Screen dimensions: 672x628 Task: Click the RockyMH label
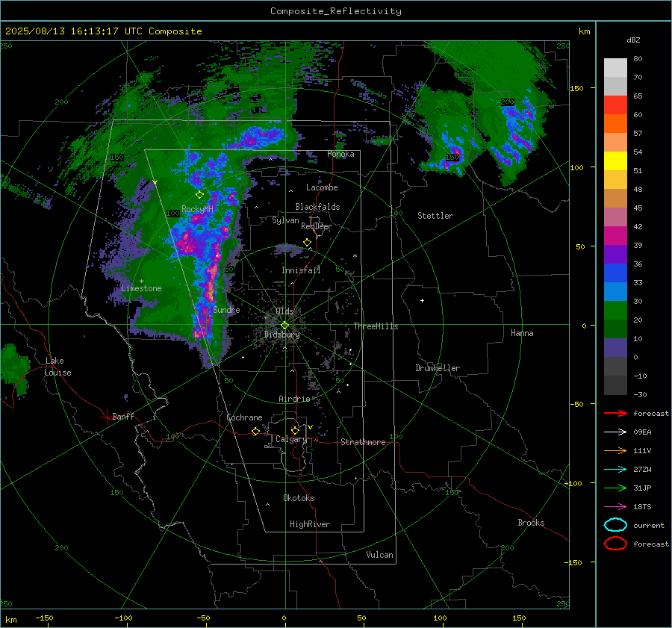coord(197,209)
